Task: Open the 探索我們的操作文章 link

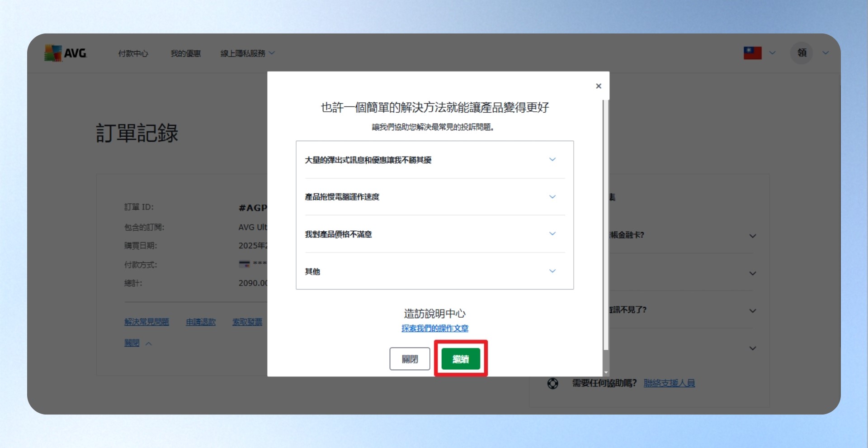Action: [x=435, y=328]
